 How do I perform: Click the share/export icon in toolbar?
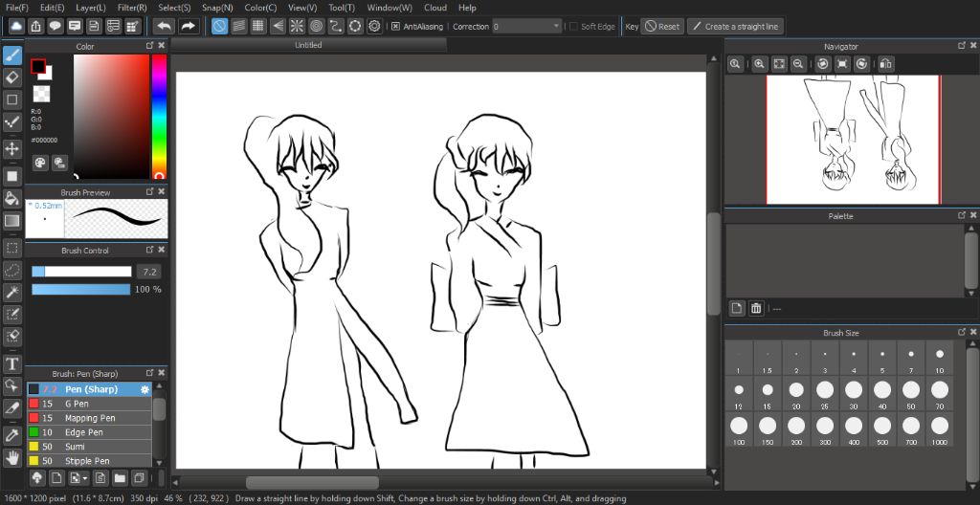pyautogui.click(x=35, y=26)
